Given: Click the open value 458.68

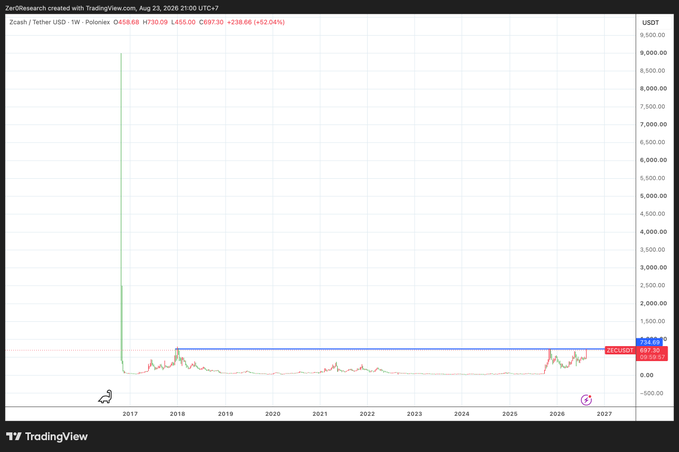Looking at the screenshot, I should (129, 22).
